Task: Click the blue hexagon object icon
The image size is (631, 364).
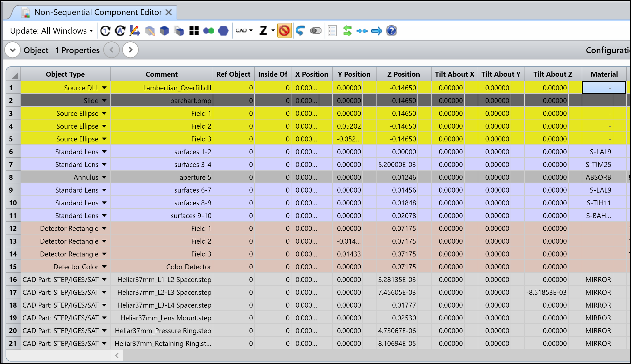Action: click(223, 31)
